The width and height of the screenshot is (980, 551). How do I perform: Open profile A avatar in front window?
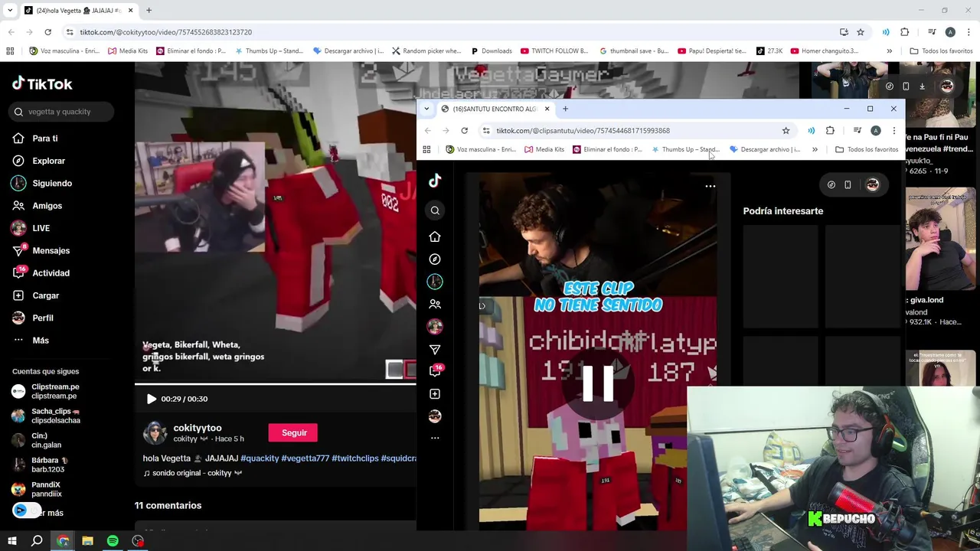[x=875, y=131]
